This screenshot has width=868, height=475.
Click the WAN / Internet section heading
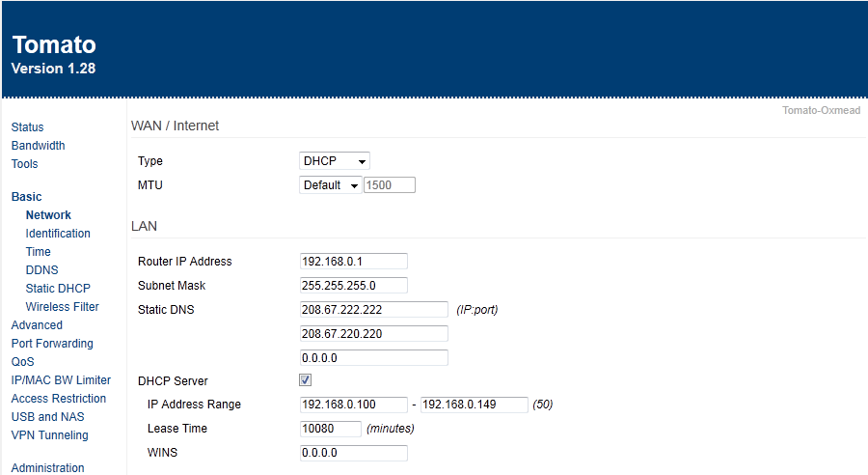pyautogui.click(x=175, y=126)
